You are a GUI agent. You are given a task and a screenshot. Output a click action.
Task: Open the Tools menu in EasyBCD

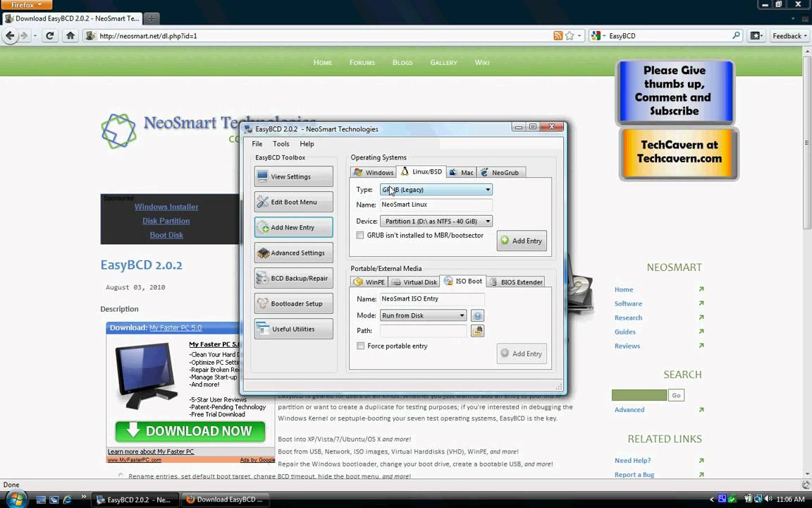281,144
